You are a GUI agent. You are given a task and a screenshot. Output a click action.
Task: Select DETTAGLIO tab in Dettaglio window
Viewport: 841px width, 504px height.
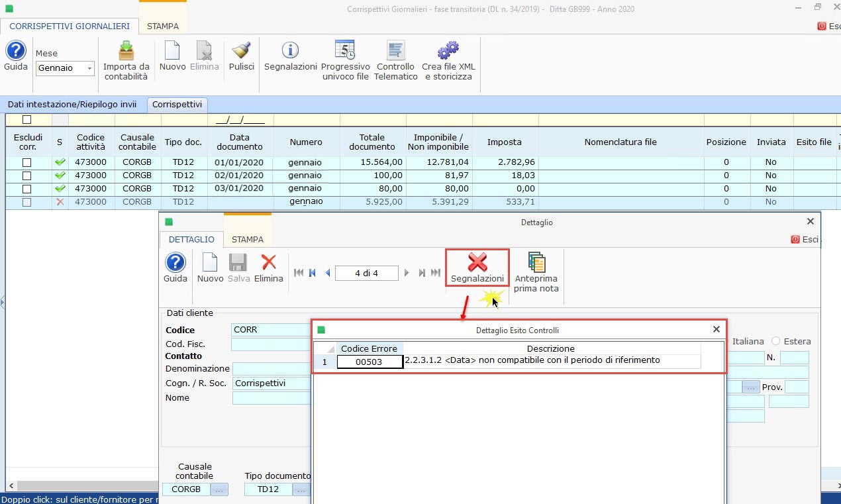191,239
